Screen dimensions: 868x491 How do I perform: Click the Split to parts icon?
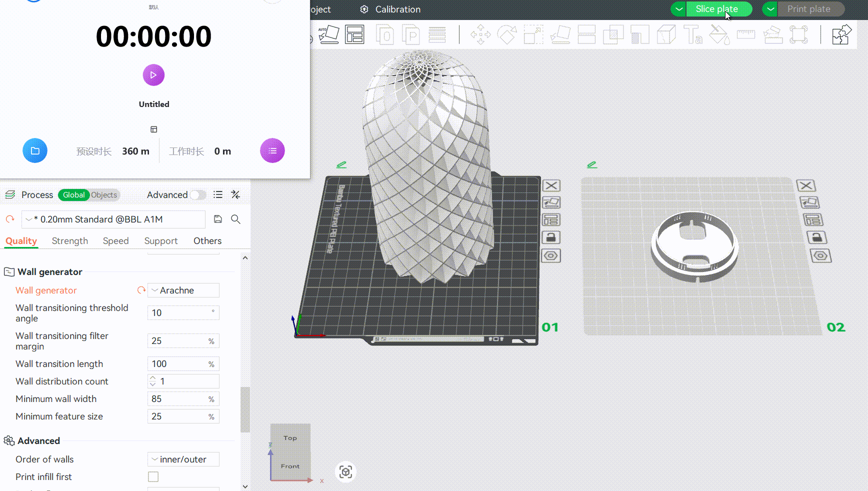click(x=411, y=35)
